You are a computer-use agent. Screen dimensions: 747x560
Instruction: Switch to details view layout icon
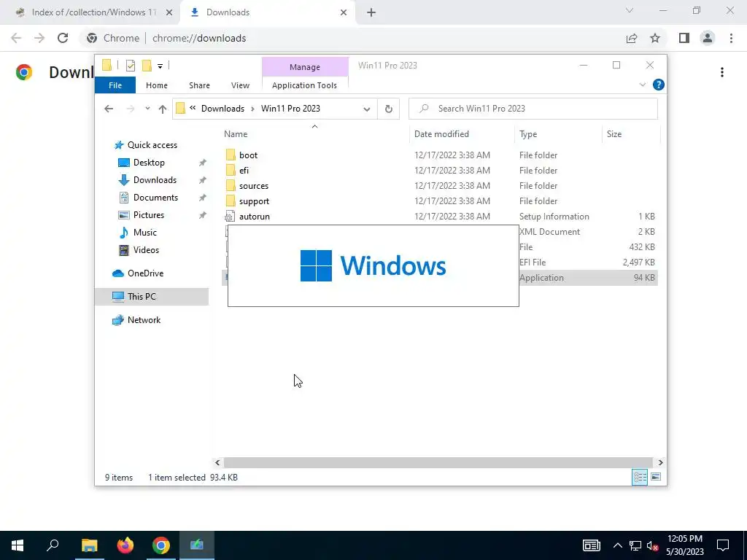click(640, 477)
